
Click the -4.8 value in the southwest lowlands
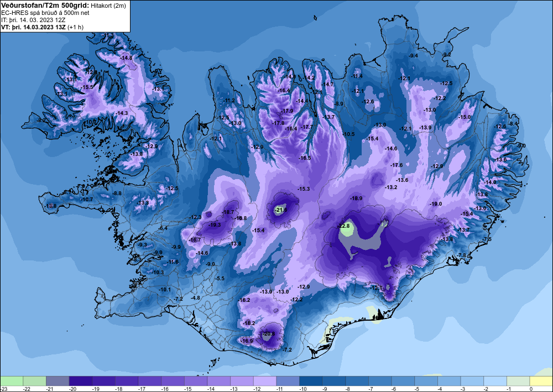click(x=195, y=297)
